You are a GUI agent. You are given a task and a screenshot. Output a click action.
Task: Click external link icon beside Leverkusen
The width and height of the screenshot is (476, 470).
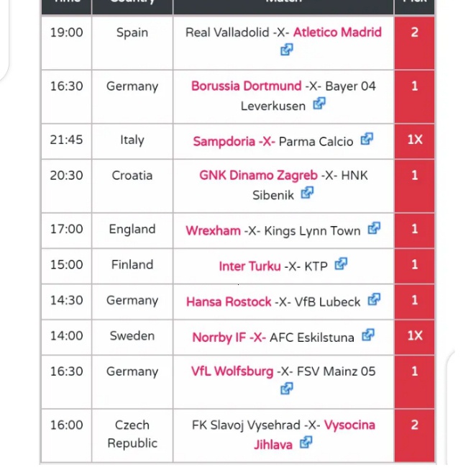tap(319, 104)
